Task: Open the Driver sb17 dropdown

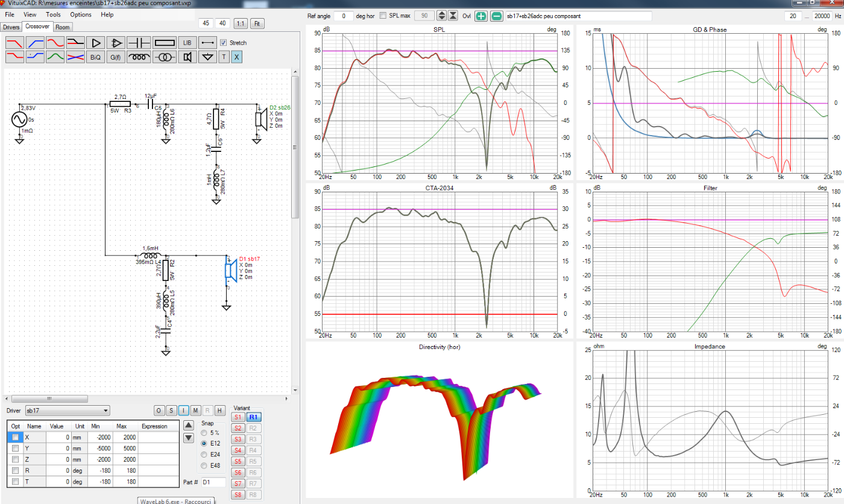Action: point(67,411)
